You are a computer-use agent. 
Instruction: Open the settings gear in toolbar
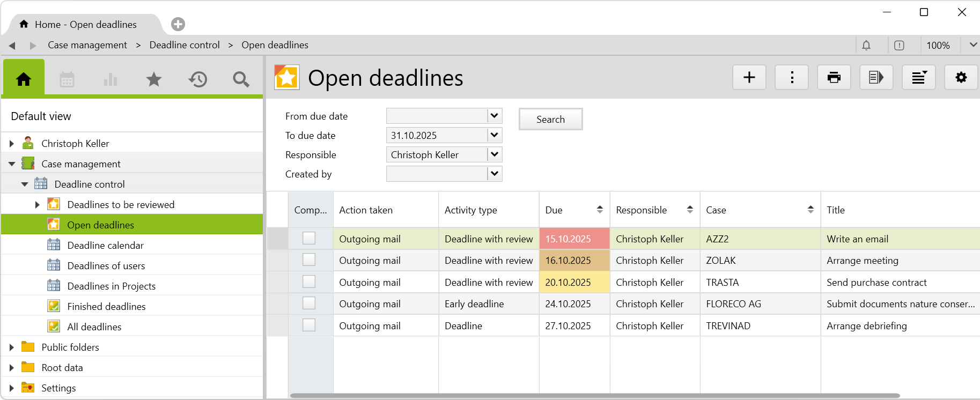(961, 78)
